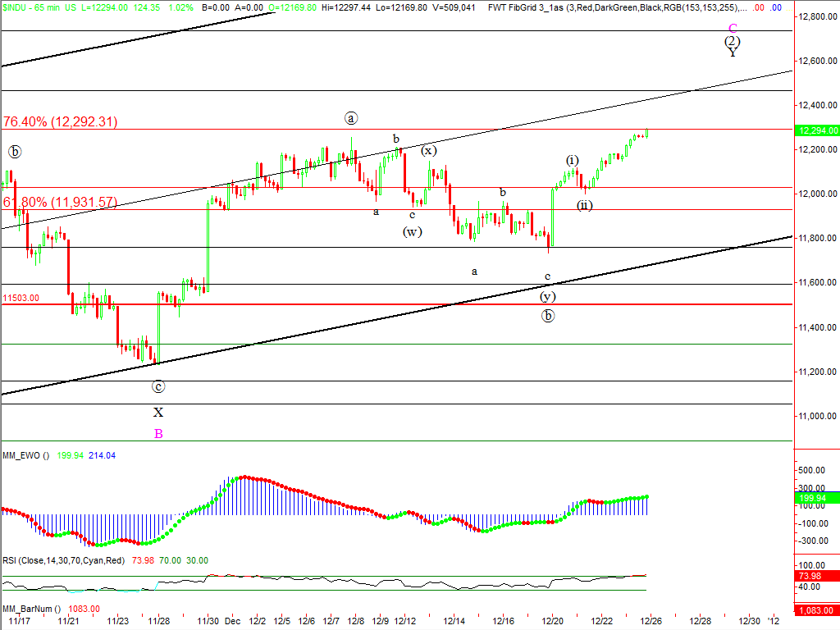840x630 pixels.
Task: Click the 12,800.00 price axis label
Action: (817, 17)
